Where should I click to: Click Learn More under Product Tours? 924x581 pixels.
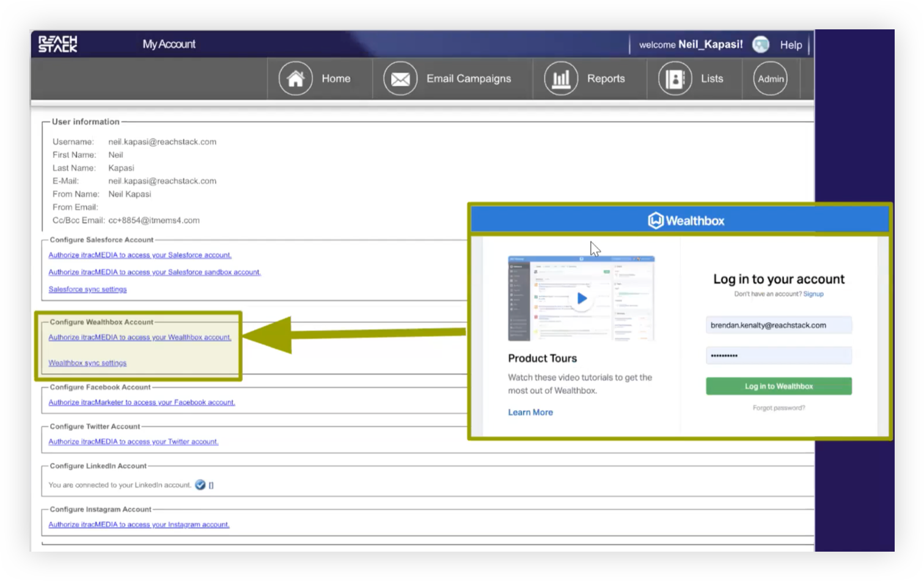(x=530, y=412)
